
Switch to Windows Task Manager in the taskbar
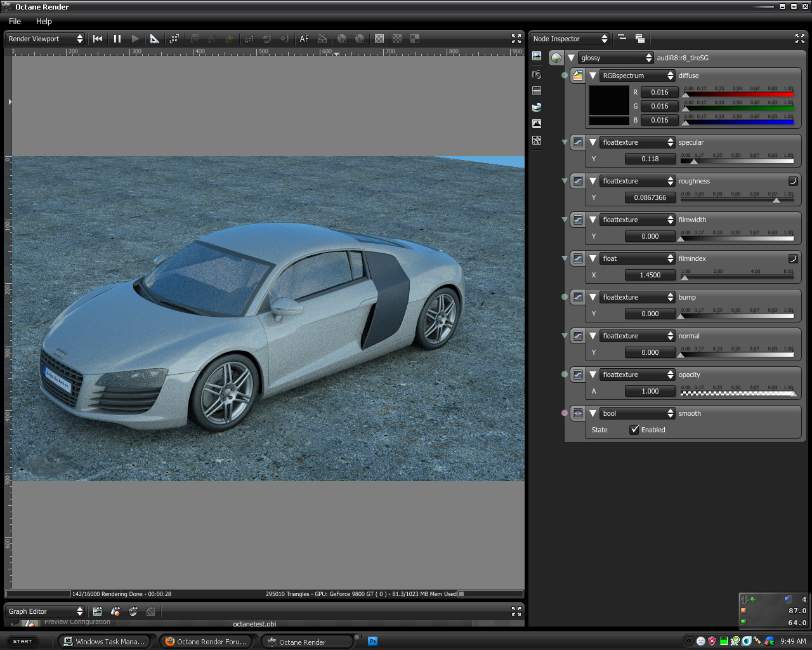point(105,641)
